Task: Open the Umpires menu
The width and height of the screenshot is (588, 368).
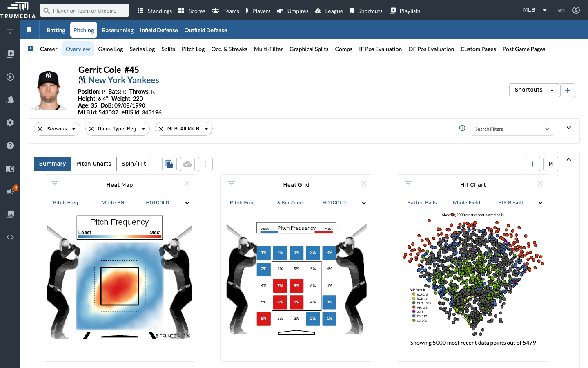Action: point(293,11)
